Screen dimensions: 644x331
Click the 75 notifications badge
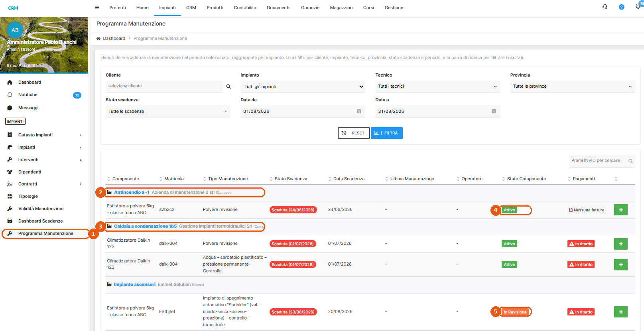point(77,95)
